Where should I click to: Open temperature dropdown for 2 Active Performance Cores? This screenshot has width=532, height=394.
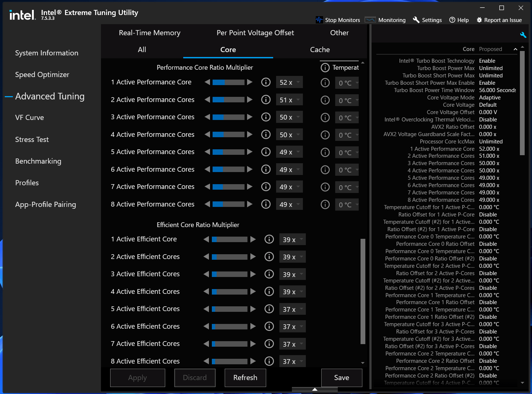[347, 101]
